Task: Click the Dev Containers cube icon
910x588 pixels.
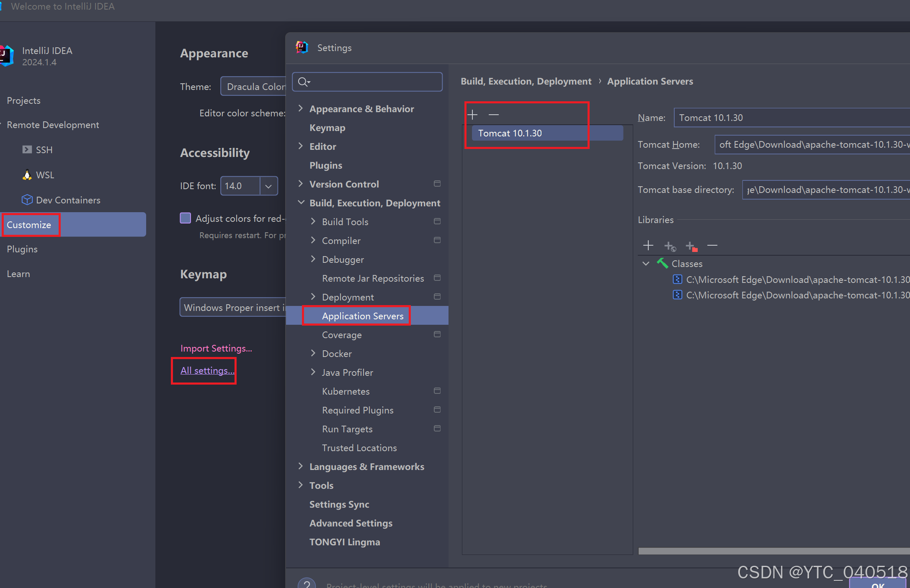Action: coord(27,200)
